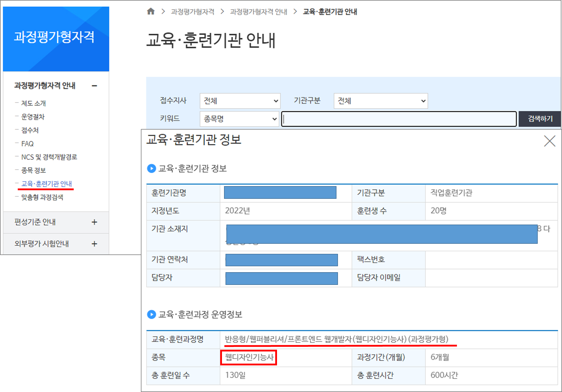Click the blue 과정평가형자격 sidebar banner
Screen dimensions: 562x392
click(x=56, y=39)
